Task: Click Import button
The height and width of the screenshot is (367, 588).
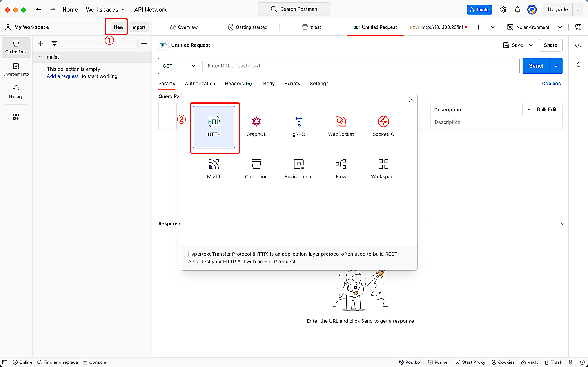Action: (138, 27)
